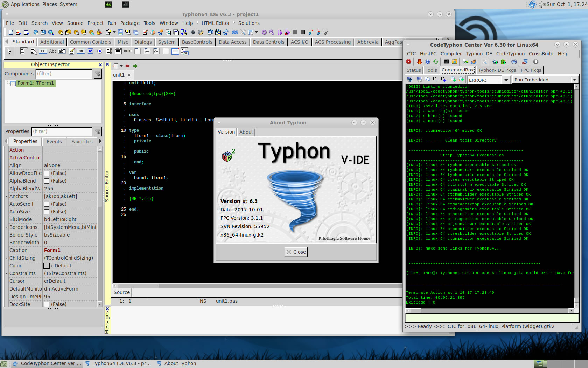
Task: Click the Close button in the About Typhon dialog
Action: [x=296, y=252]
